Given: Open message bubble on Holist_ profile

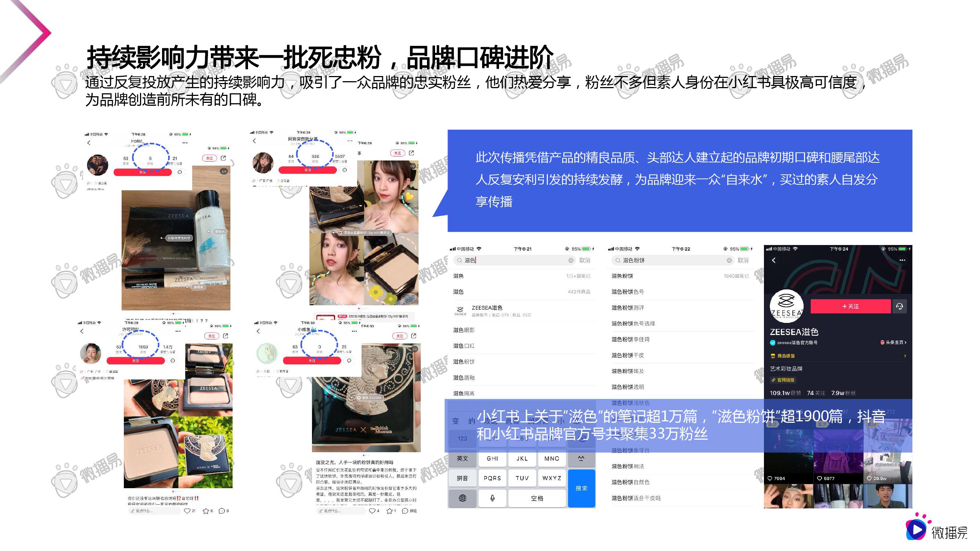Looking at the screenshot, I should [x=180, y=172].
